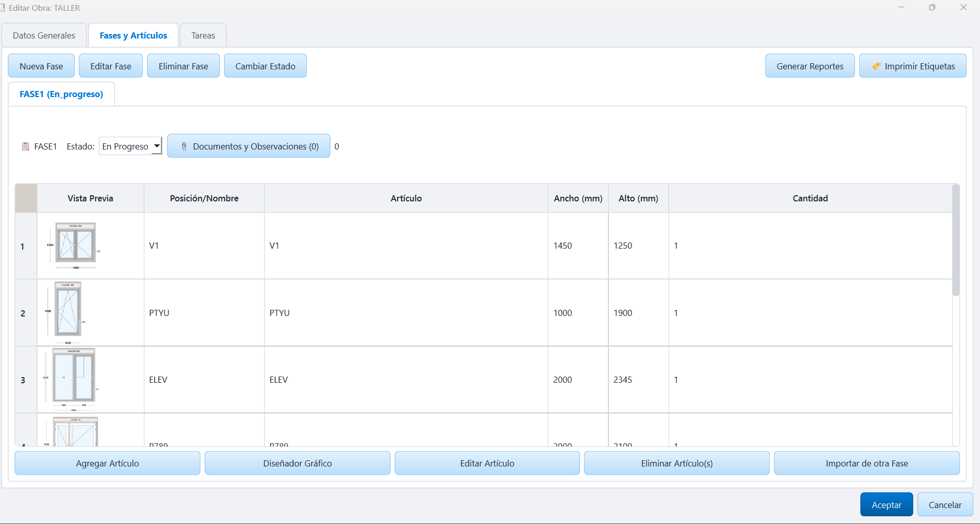Open Generar Reportes
Viewport: 980px width, 524px height.
coord(809,66)
